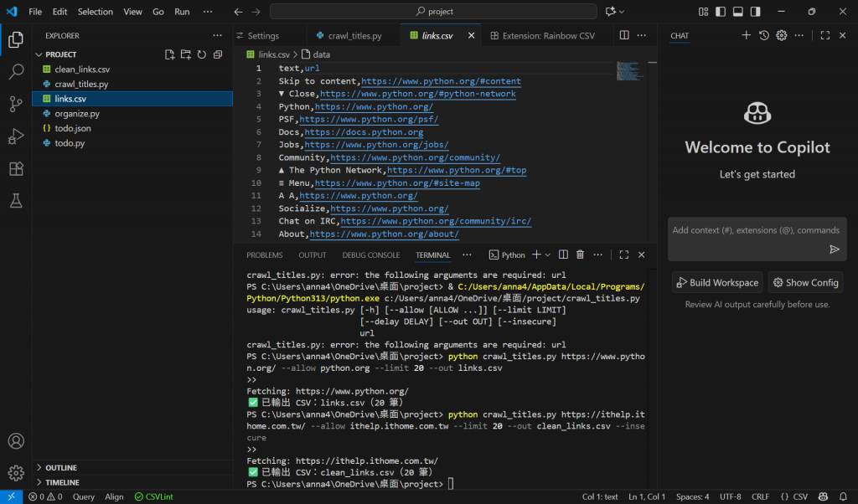Viewport: 858px width, 504px height.
Task: Open the Source Control view
Action: click(16, 104)
